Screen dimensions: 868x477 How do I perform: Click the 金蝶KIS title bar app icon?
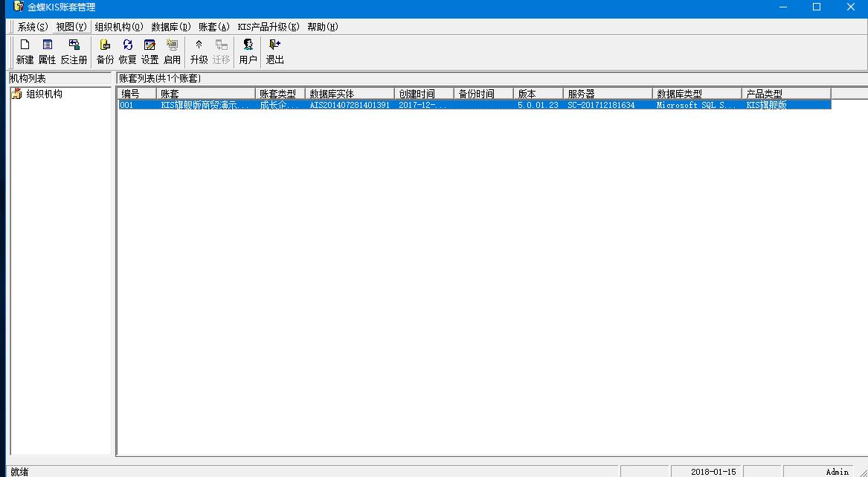tap(19, 7)
